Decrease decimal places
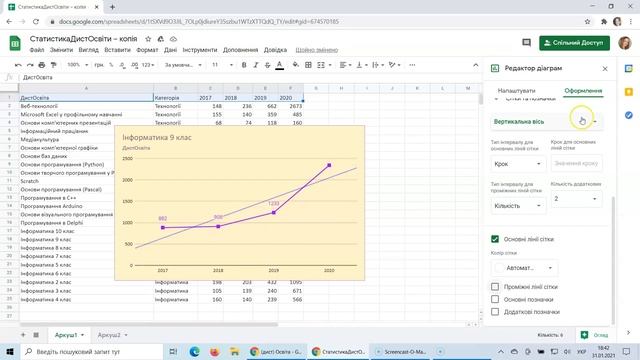Viewport: 640px width, 360px height. [122, 65]
